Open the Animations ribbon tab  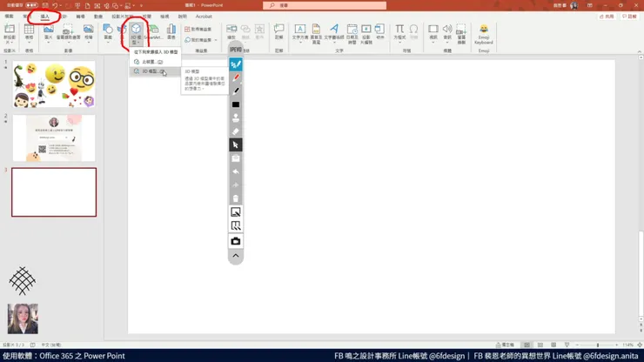click(98, 17)
